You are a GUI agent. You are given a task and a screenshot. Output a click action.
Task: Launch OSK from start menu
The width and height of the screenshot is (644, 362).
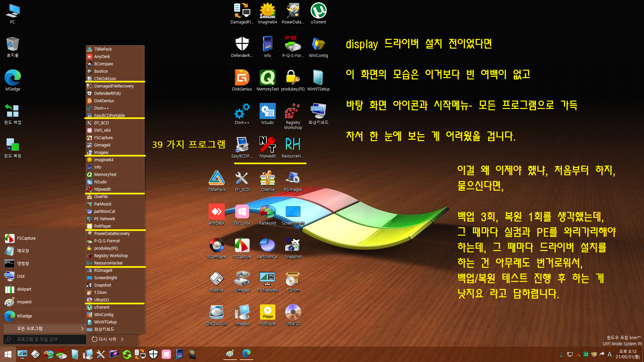click(x=44, y=276)
